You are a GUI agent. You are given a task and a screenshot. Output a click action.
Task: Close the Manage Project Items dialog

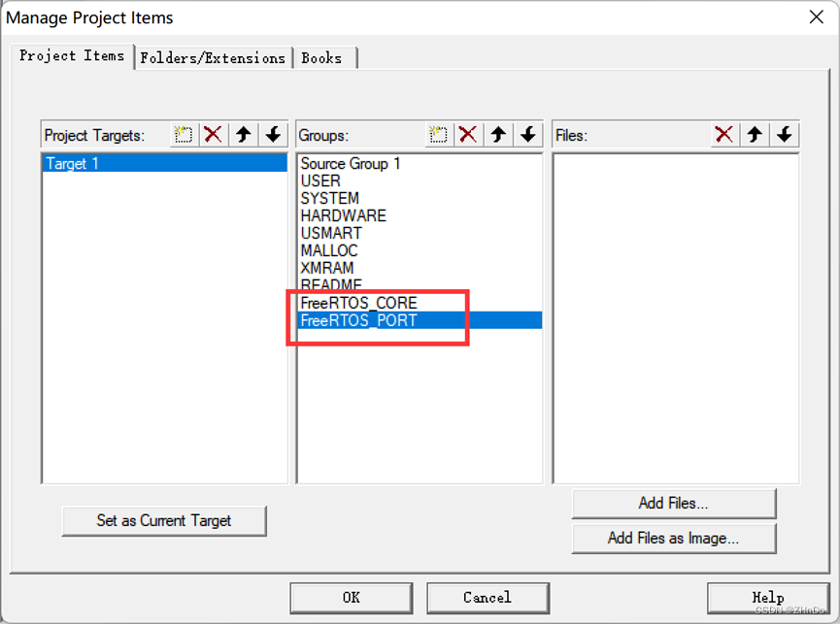point(817,17)
